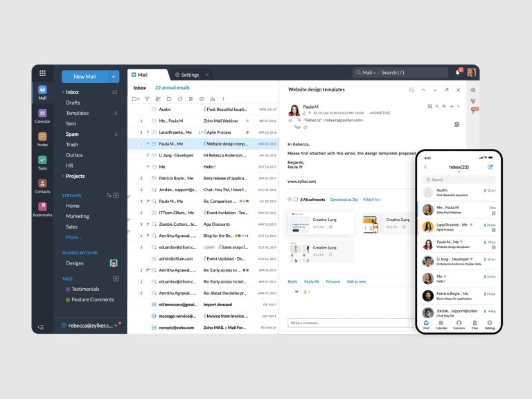Screen dimensions: 532x399
Task: Open email in new window arrow icon
Action: 447,90
